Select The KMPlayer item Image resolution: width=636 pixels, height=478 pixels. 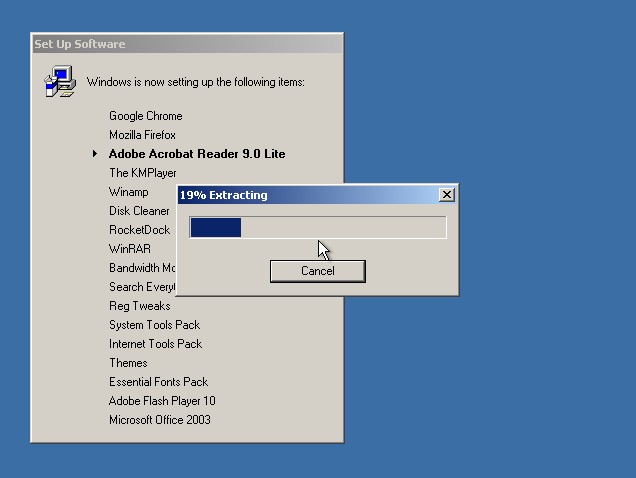[x=142, y=173]
